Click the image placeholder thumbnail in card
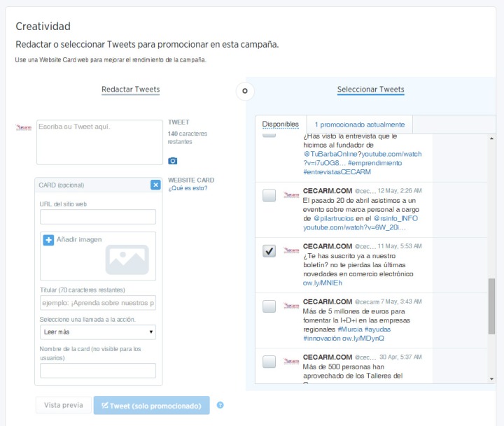 [127, 259]
